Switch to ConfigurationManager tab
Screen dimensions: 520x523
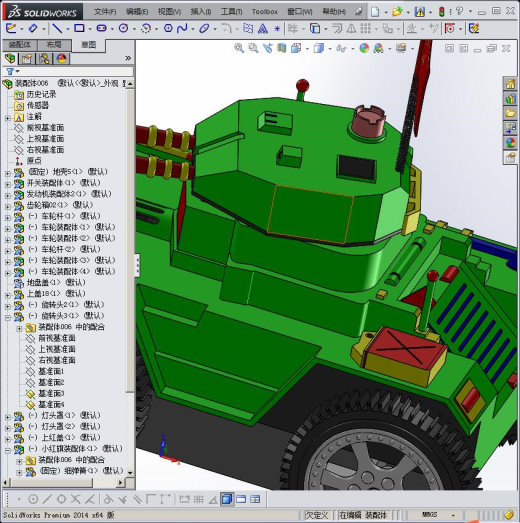pyautogui.click(x=44, y=59)
